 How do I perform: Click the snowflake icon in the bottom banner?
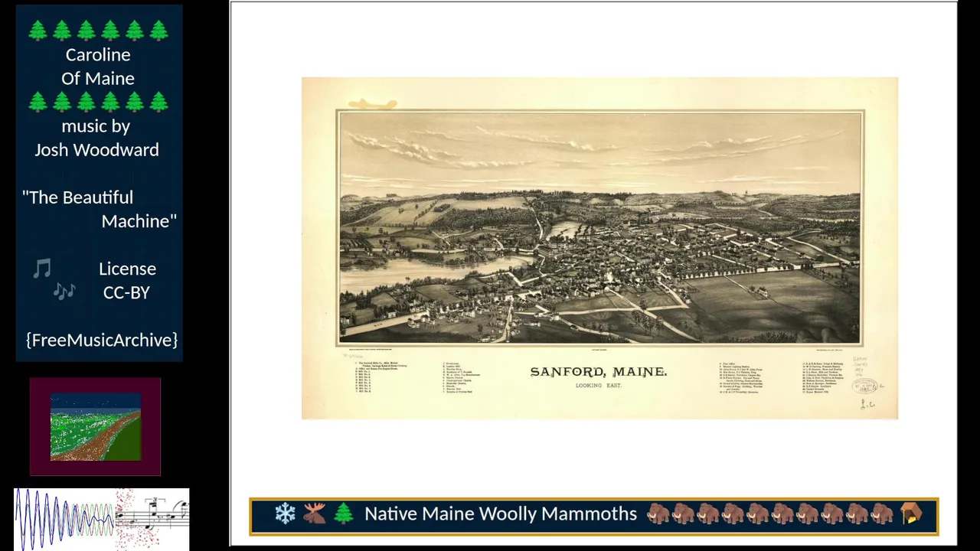[286, 514]
